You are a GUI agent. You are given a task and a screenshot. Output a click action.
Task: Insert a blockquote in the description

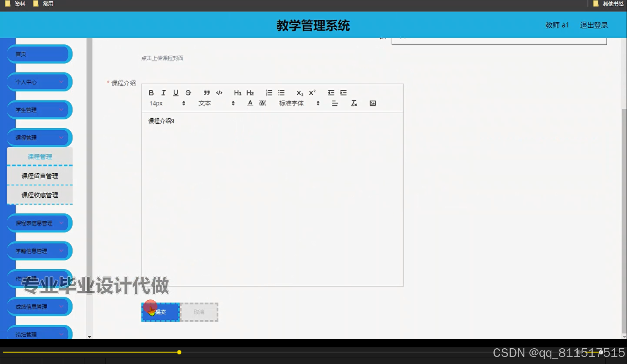click(x=206, y=93)
